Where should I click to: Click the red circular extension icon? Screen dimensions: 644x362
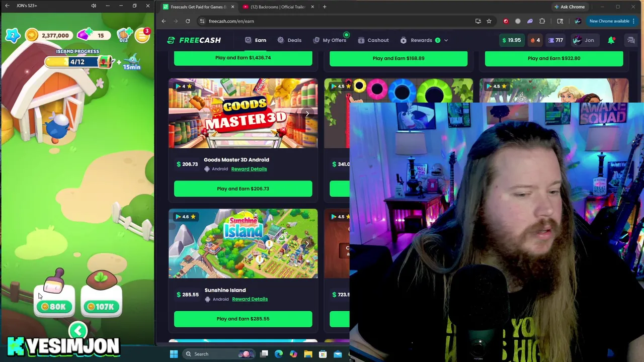tap(506, 21)
